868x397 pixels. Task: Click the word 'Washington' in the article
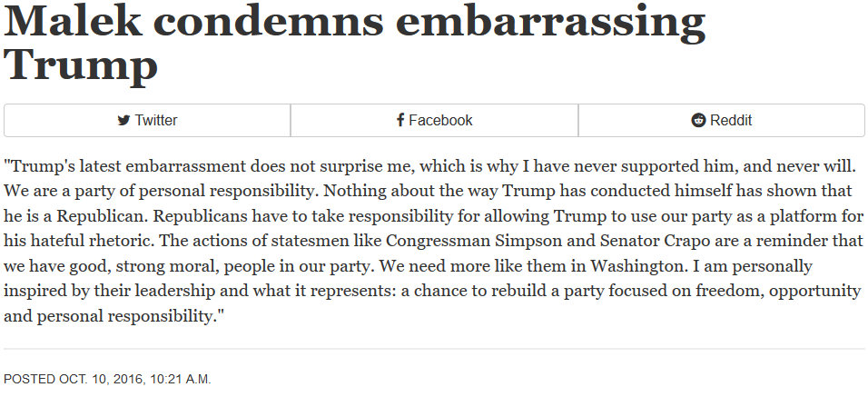coord(636,266)
